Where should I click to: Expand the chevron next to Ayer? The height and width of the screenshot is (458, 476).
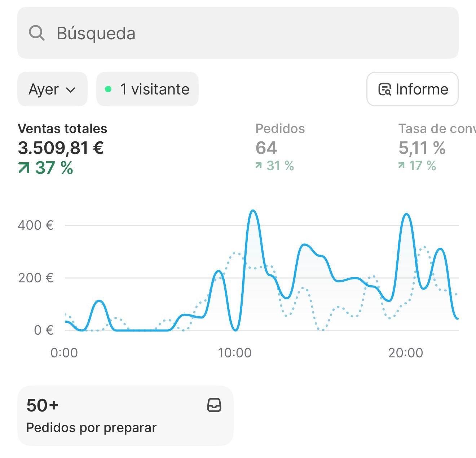71,89
